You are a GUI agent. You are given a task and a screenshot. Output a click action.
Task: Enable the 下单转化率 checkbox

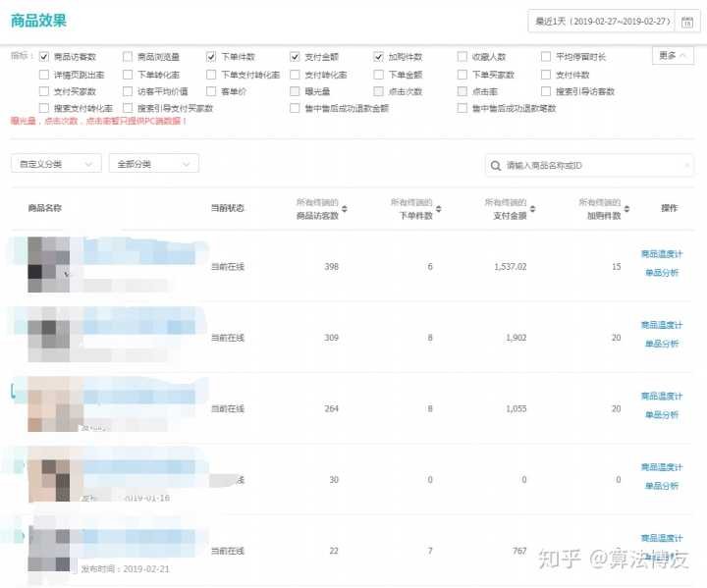coord(128,75)
